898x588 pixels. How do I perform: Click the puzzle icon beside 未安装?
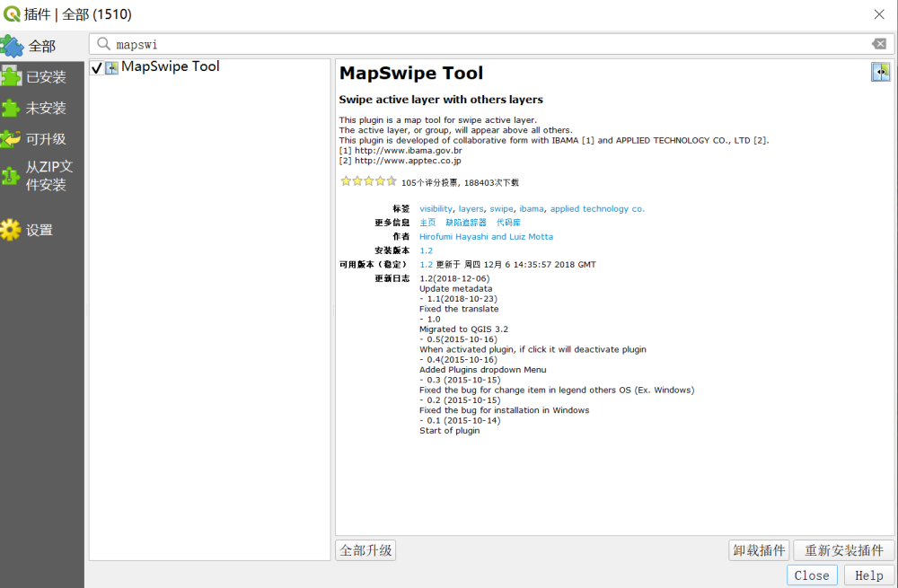point(10,109)
